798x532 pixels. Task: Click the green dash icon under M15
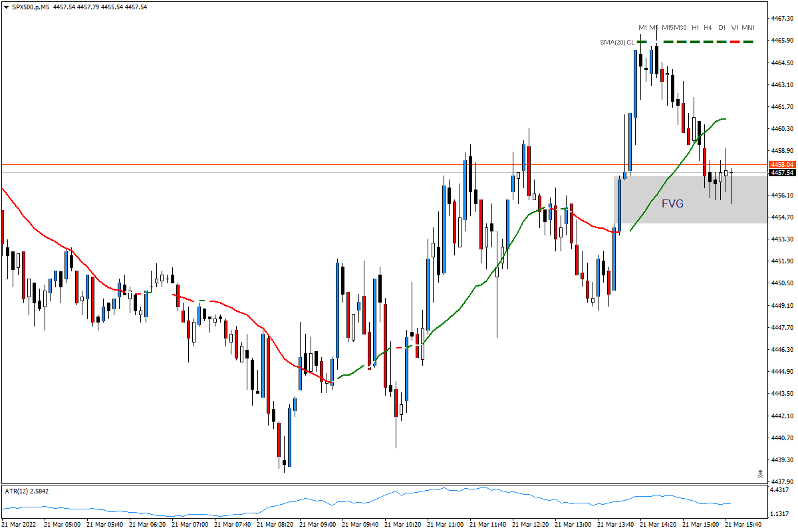coord(668,41)
